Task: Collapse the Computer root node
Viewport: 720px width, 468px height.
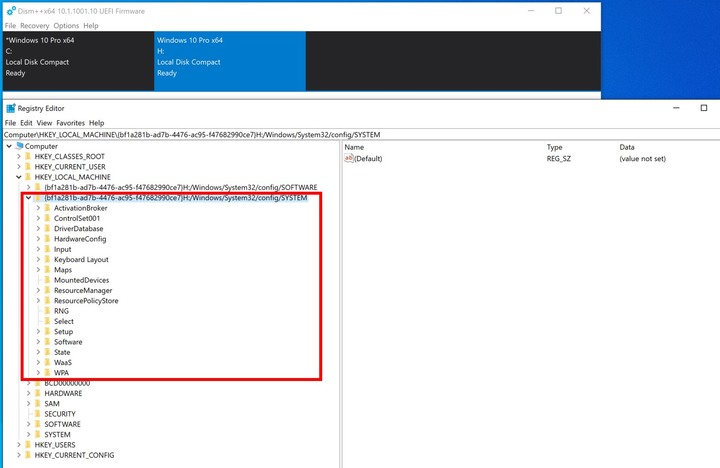Action: pyautogui.click(x=9, y=146)
